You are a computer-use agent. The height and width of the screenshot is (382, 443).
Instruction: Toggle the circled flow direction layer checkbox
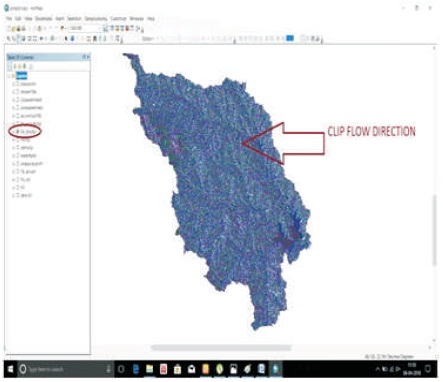click(x=17, y=132)
